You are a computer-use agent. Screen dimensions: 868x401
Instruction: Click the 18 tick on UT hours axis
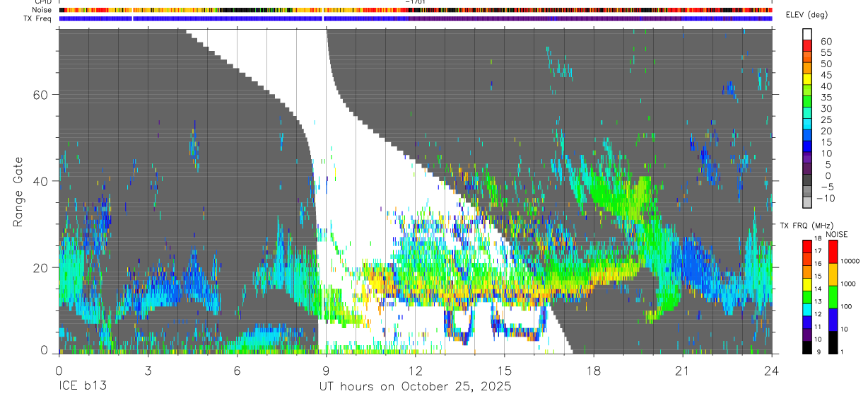[x=594, y=370]
